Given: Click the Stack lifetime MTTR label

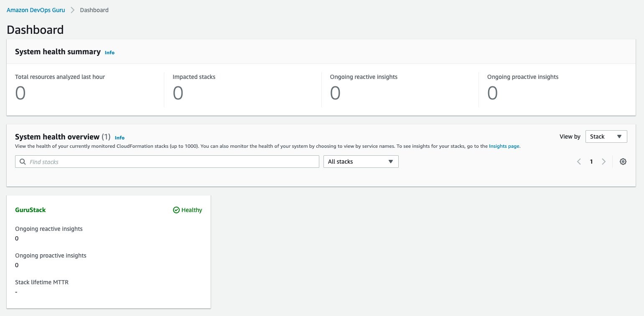Looking at the screenshot, I should [42, 282].
